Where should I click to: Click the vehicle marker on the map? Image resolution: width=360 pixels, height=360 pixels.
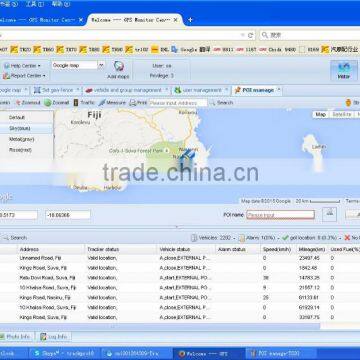click(x=188, y=157)
